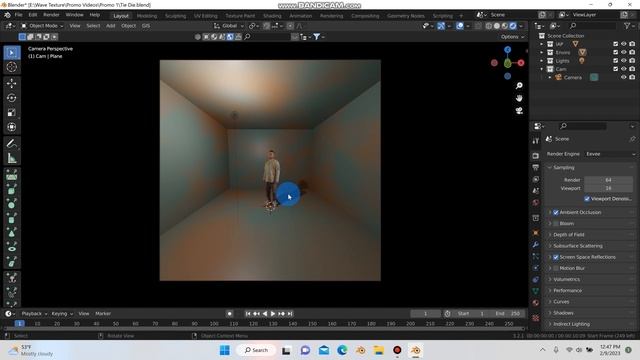Expand the Depth of Field panel
The height and width of the screenshot is (360, 640).
coord(569,235)
